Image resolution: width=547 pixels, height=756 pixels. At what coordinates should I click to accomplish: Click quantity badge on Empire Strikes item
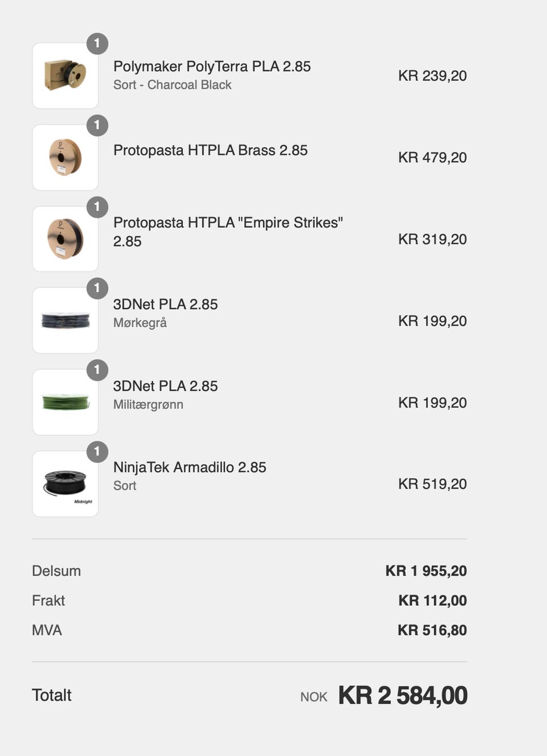pos(97,207)
